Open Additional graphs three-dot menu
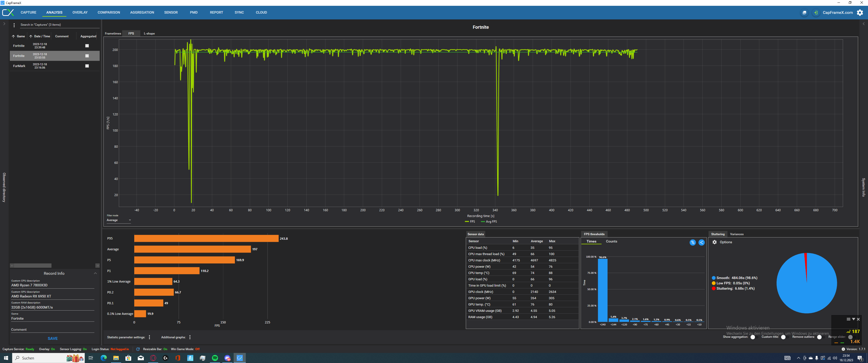This screenshot has width=868, height=363. (x=190, y=337)
